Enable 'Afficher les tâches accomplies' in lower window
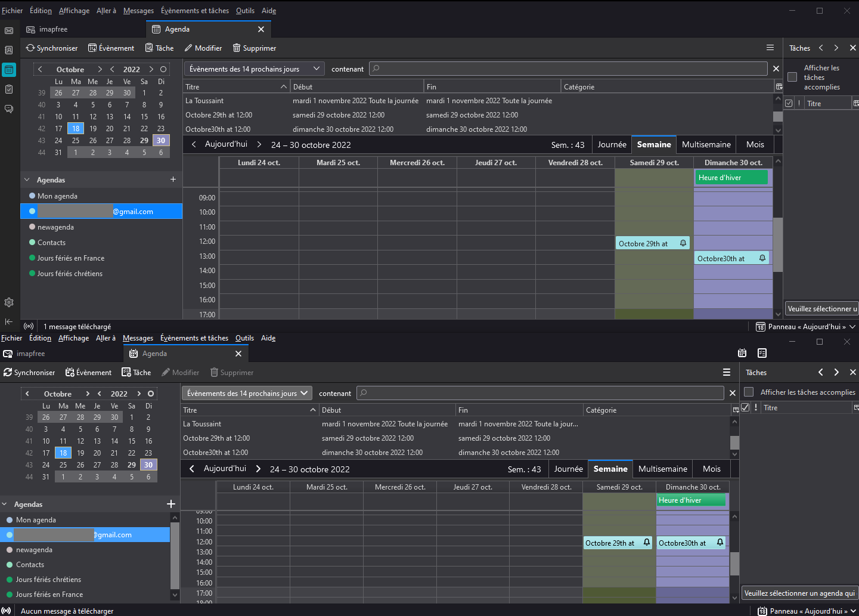Screen dimensions: 859x616 749,392
